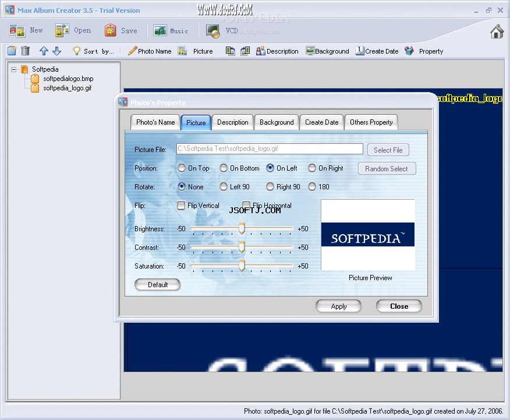Click the rotate-right photo icon

pyautogui.click(x=245, y=51)
